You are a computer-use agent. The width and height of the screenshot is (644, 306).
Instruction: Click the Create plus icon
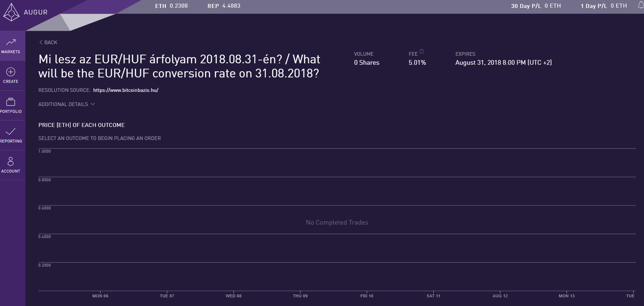click(11, 72)
